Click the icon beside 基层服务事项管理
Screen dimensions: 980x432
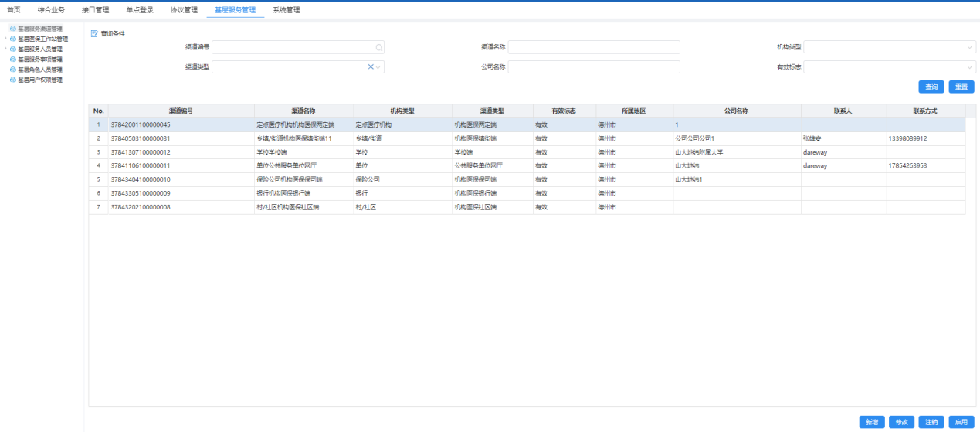[x=13, y=59]
